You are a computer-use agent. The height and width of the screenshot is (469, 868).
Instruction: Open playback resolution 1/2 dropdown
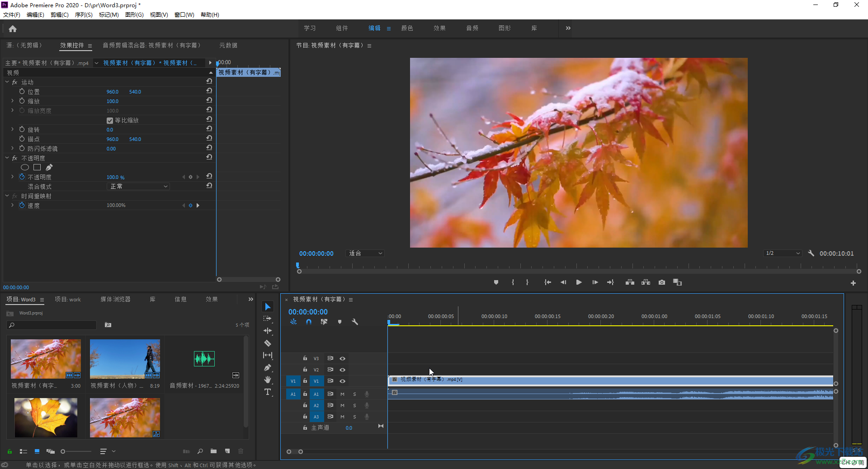click(783, 253)
